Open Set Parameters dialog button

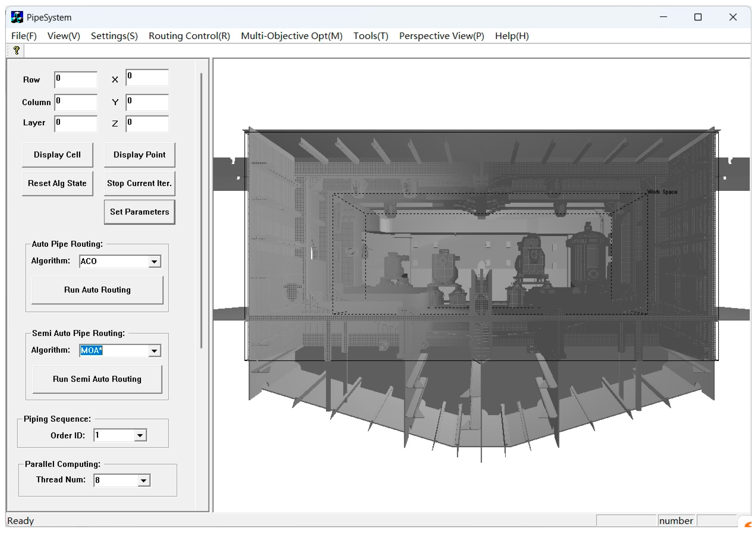pos(139,212)
